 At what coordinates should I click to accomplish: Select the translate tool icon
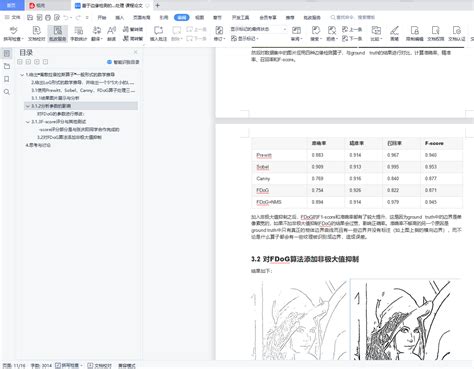96,34
